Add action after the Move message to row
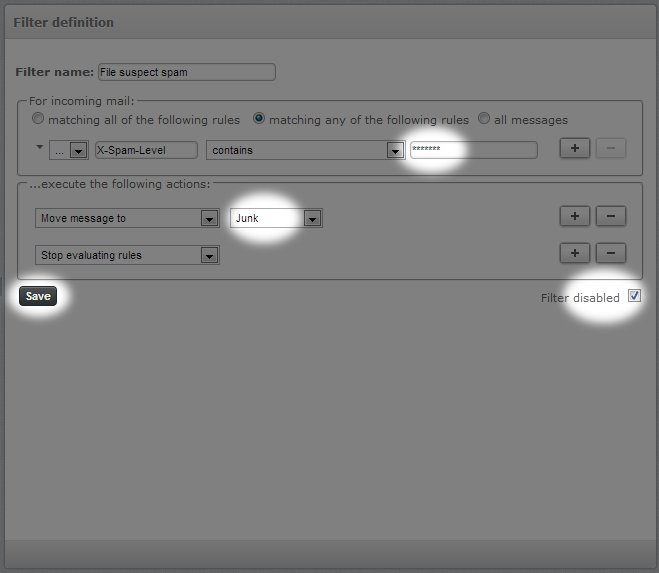This screenshot has width=659, height=573. tap(574, 217)
